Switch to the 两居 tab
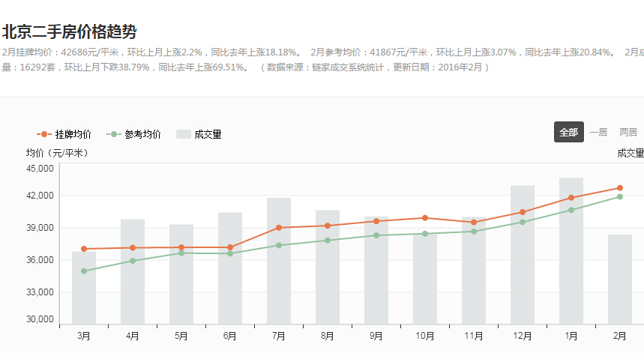The image size is (644, 353). tap(628, 132)
